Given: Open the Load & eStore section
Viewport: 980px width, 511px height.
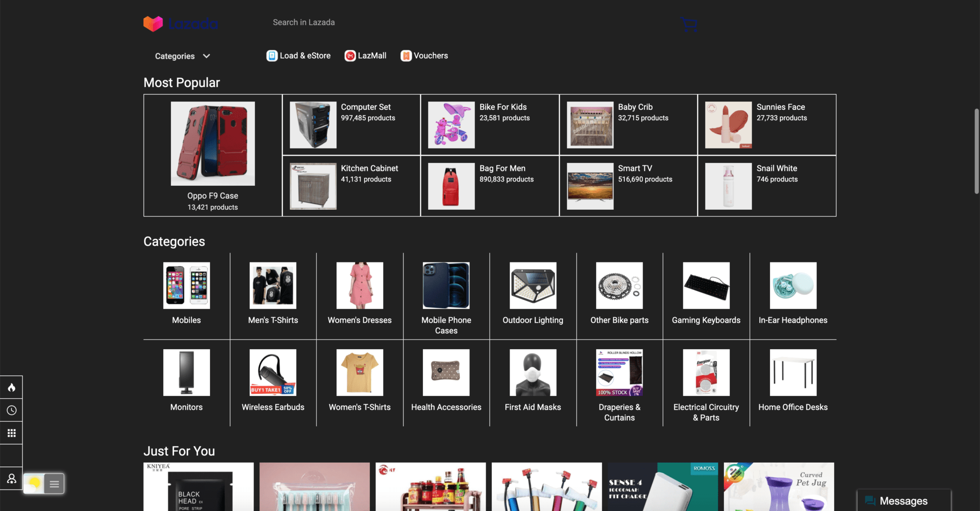Looking at the screenshot, I should [298, 56].
